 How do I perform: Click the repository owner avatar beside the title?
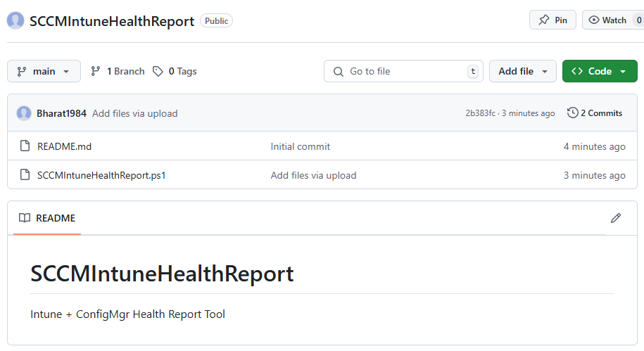[15, 20]
